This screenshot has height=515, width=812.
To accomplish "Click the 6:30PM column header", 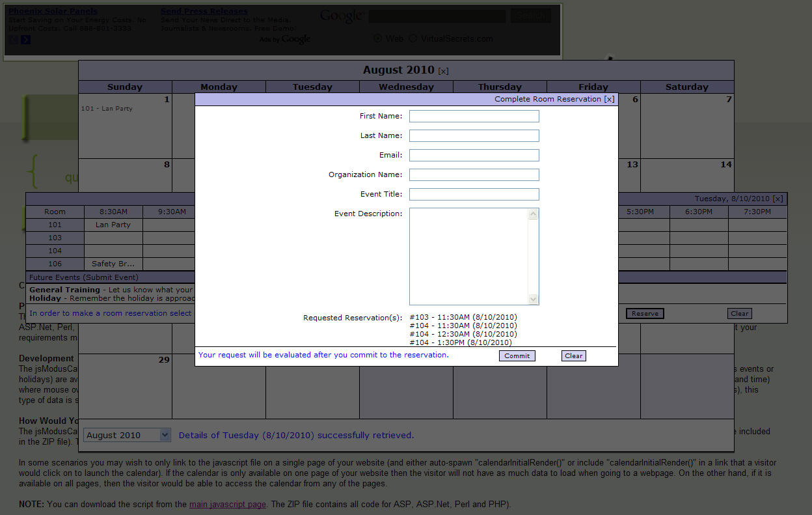I will click(699, 212).
